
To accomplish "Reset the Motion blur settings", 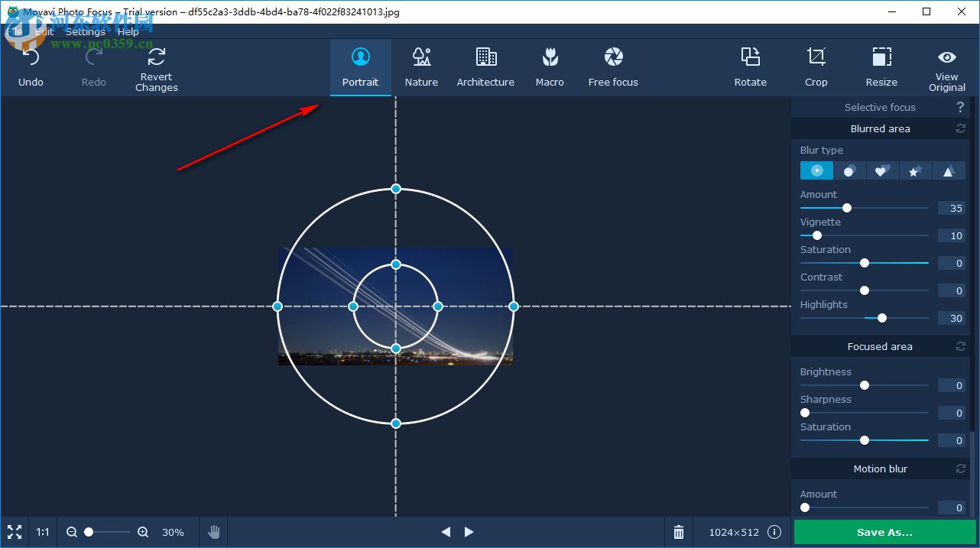I will (961, 469).
